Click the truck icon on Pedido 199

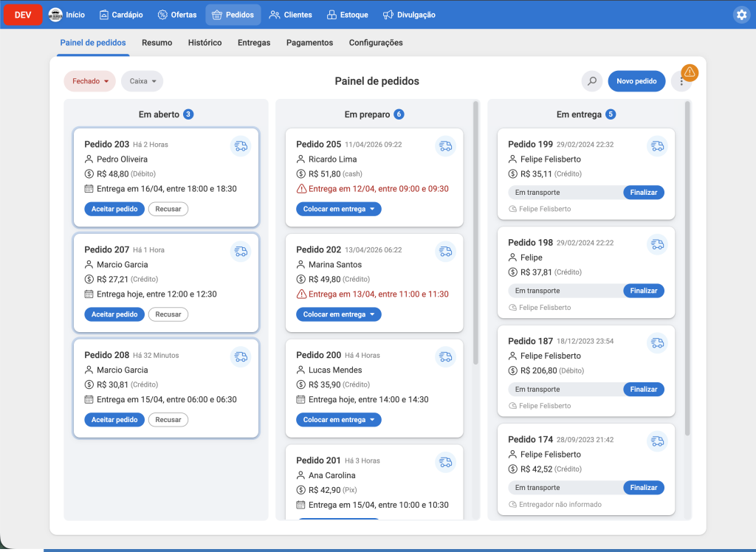[x=657, y=146]
